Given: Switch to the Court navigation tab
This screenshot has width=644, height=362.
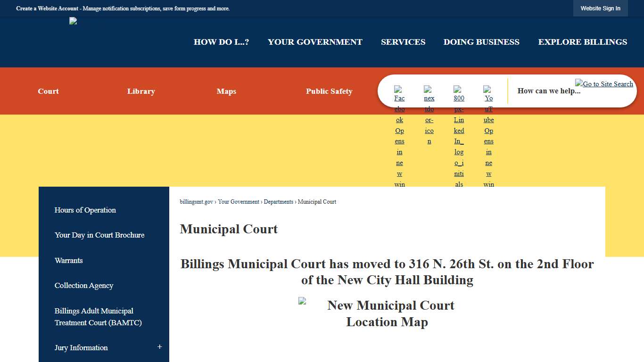Looking at the screenshot, I should [x=48, y=91].
